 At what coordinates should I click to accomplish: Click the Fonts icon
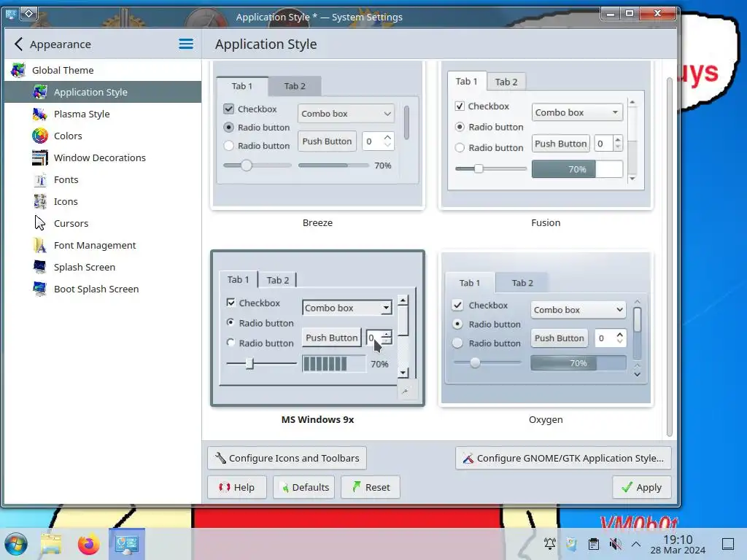pyautogui.click(x=40, y=179)
